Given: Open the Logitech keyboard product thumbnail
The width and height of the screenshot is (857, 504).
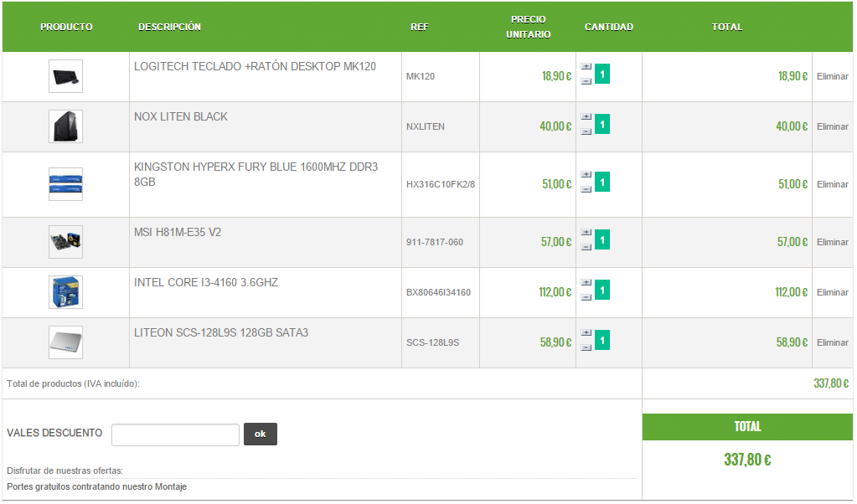Looking at the screenshot, I should [65, 76].
